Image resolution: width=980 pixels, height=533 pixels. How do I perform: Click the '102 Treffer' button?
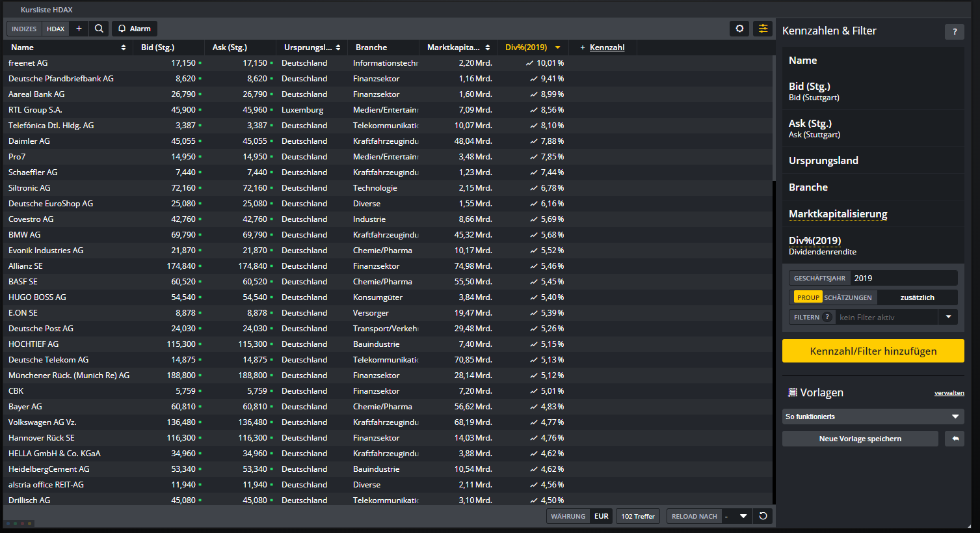pyautogui.click(x=638, y=516)
